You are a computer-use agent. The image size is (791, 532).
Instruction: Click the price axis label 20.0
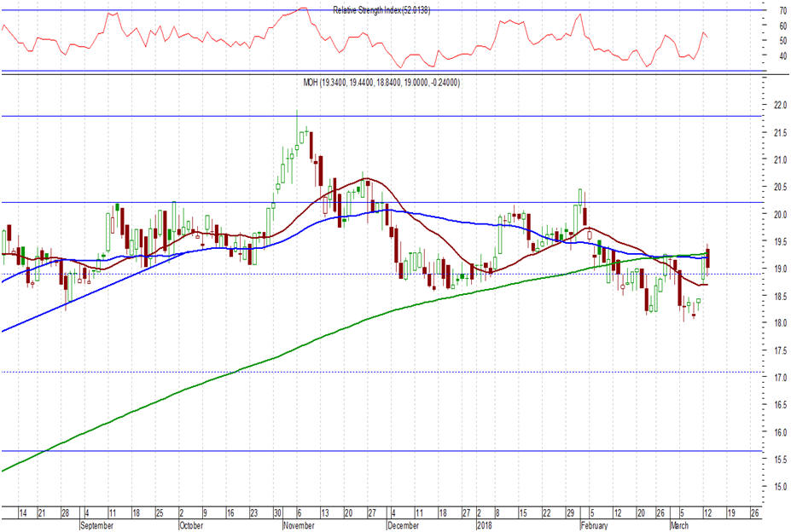click(781, 215)
